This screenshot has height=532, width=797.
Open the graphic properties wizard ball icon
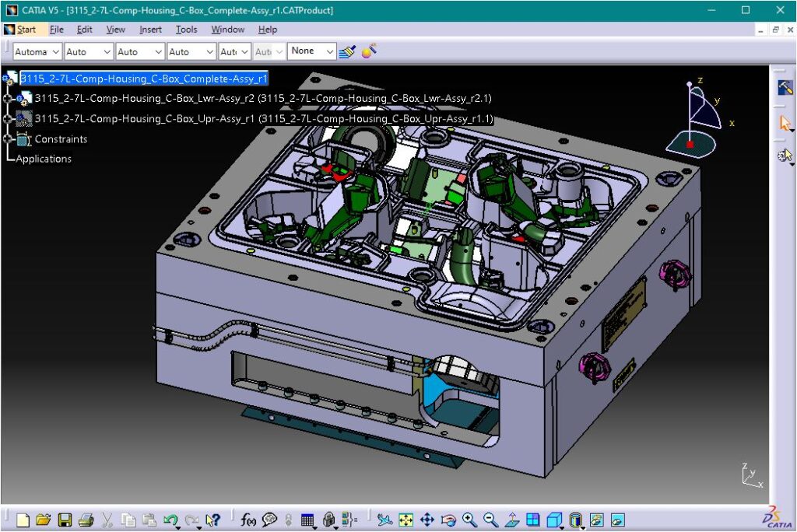coord(369,51)
